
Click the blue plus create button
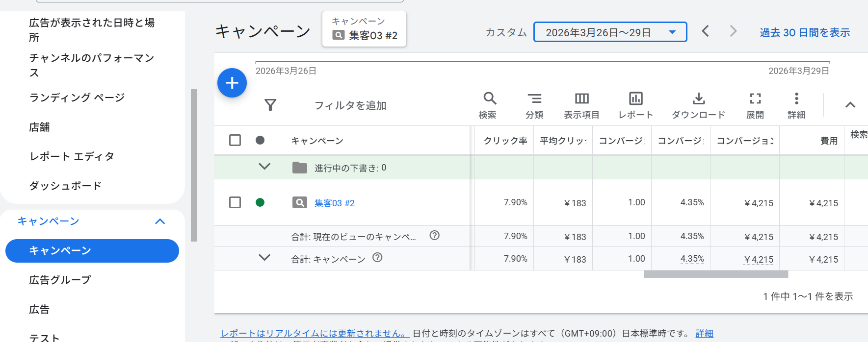click(x=232, y=83)
